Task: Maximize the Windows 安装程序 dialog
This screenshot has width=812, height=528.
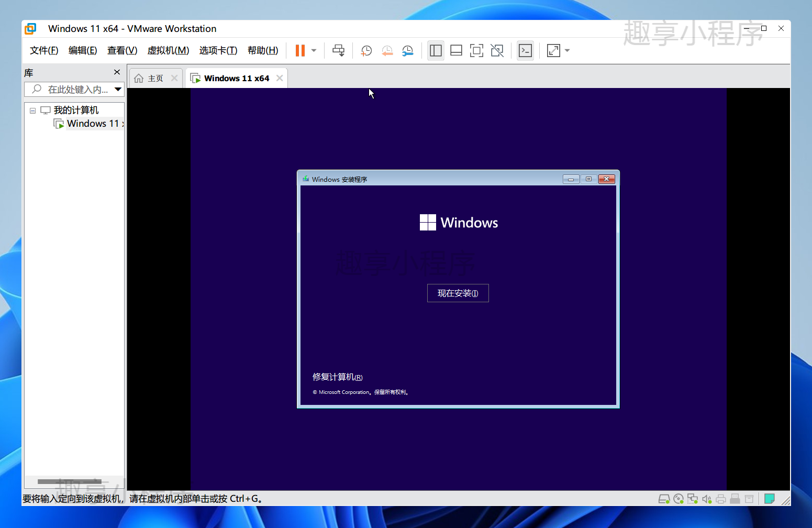Action: [x=588, y=179]
